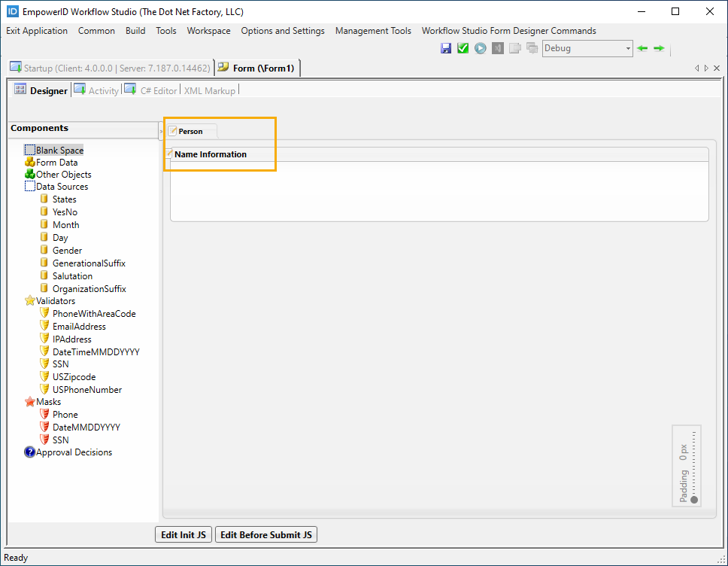Select the Person form tab

pos(190,132)
